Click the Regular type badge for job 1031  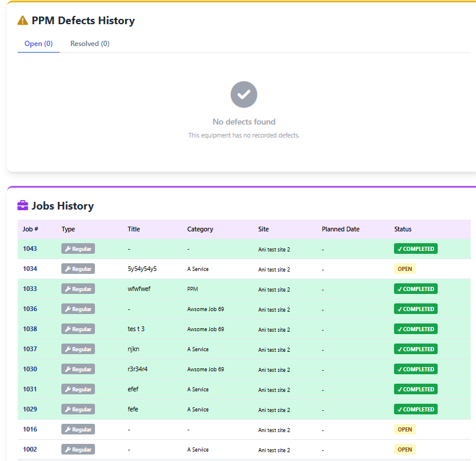point(78,389)
